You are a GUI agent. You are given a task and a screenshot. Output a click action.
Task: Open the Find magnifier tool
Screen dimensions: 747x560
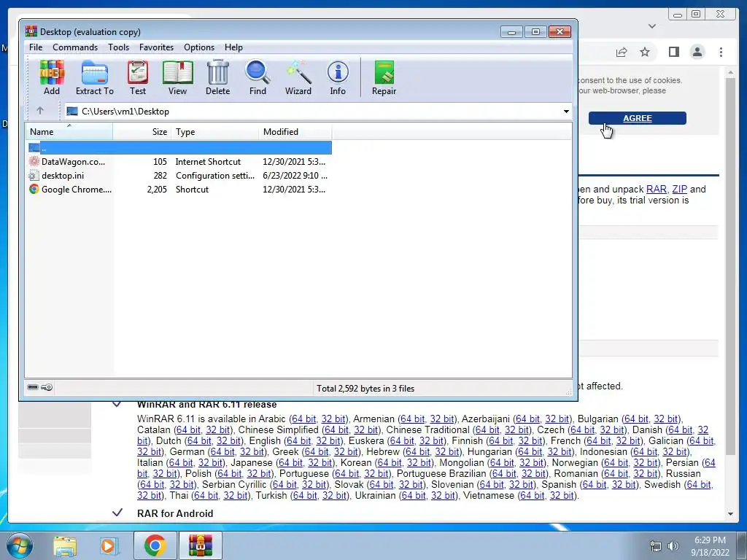[x=258, y=78]
